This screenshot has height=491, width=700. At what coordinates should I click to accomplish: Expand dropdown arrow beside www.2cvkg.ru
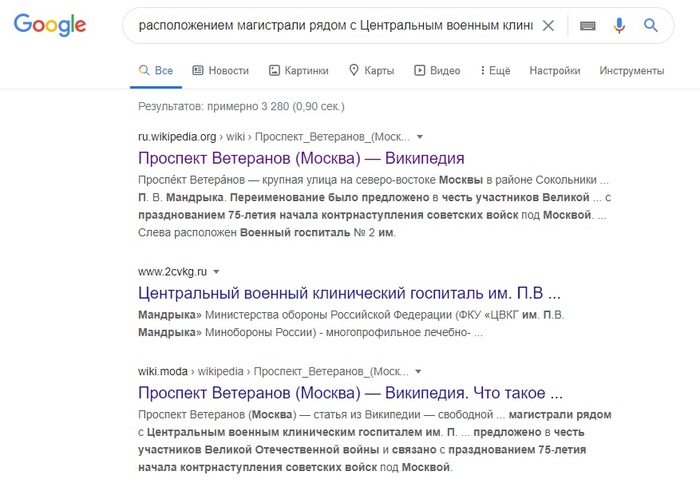(x=217, y=271)
